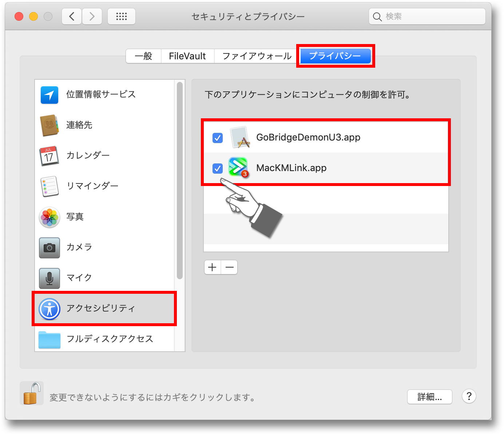The width and height of the screenshot is (504, 435).
Task: Click the padlock icon to prevent changes
Action: pos(31,393)
